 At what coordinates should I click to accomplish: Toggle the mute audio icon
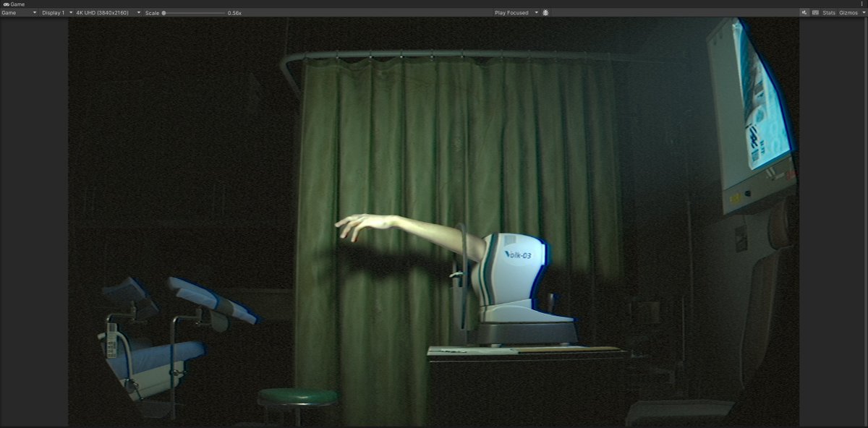pyautogui.click(x=804, y=13)
